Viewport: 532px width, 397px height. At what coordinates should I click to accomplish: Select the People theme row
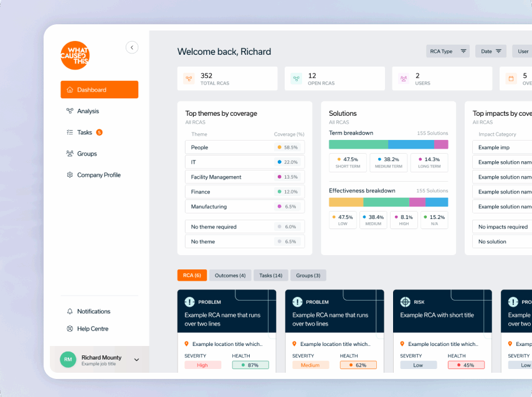coord(244,147)
